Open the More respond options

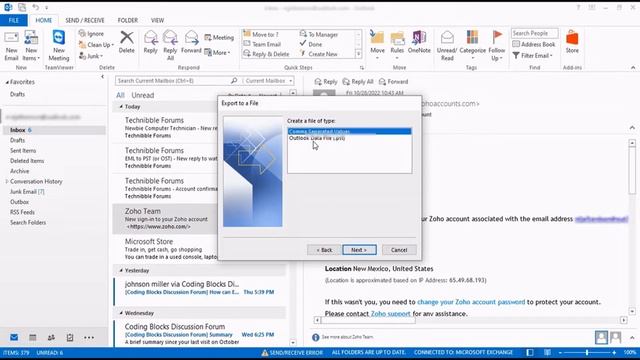click(x=218, y=52)
